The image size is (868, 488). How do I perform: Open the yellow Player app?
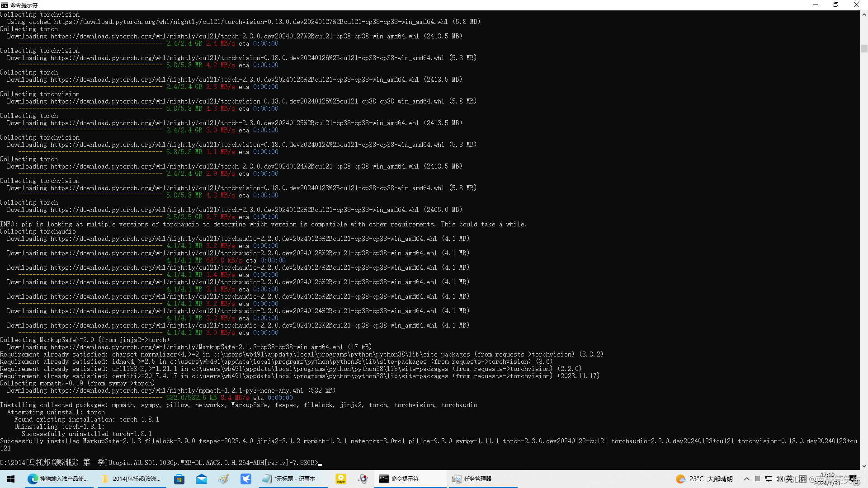[341, 479]
